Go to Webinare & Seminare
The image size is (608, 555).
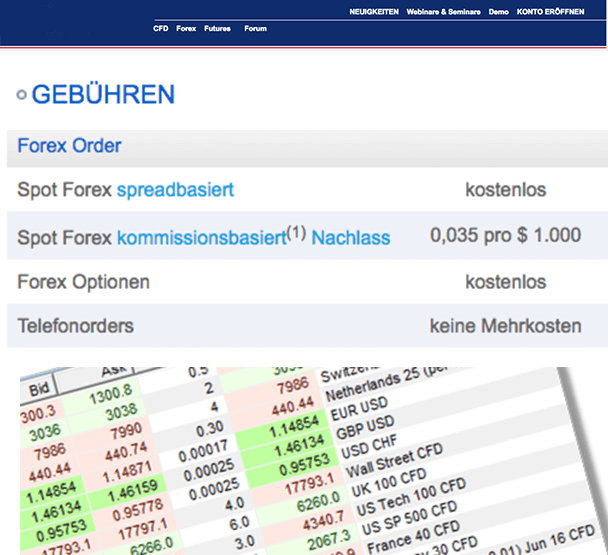coord(443,12)
